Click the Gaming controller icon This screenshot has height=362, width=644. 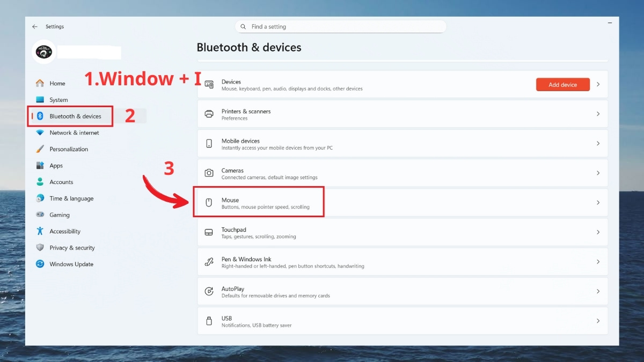[x=40, y=215]
